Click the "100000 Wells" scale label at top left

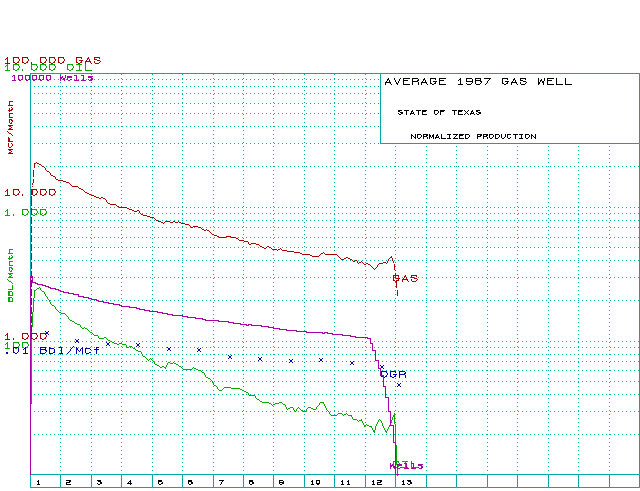point(52,77)
